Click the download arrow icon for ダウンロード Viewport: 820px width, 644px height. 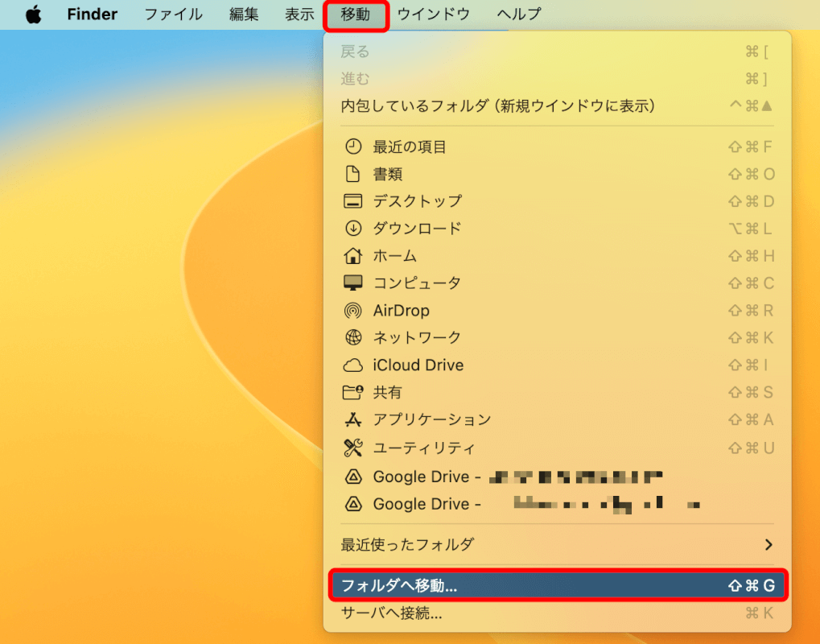[352, 229]
